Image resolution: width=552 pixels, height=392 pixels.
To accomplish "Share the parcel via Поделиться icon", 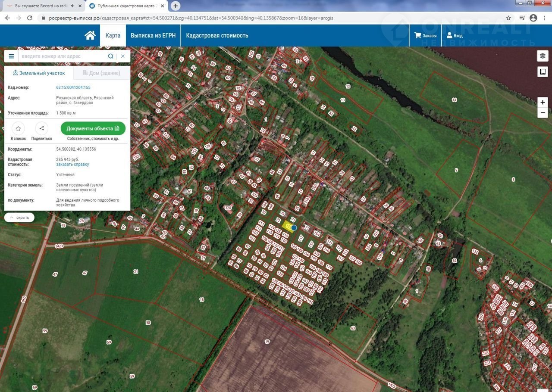I will point(41,128).
